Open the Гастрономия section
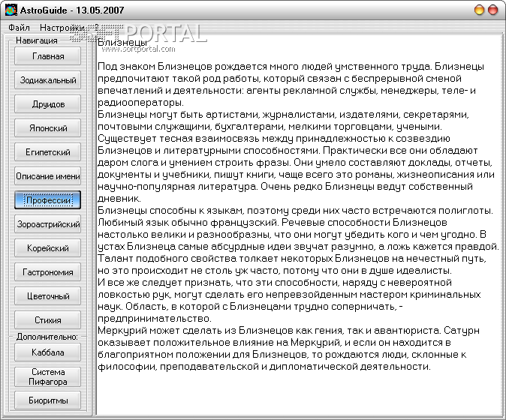The width and height of the screenshot is (506, 420). tap(48, 272)
